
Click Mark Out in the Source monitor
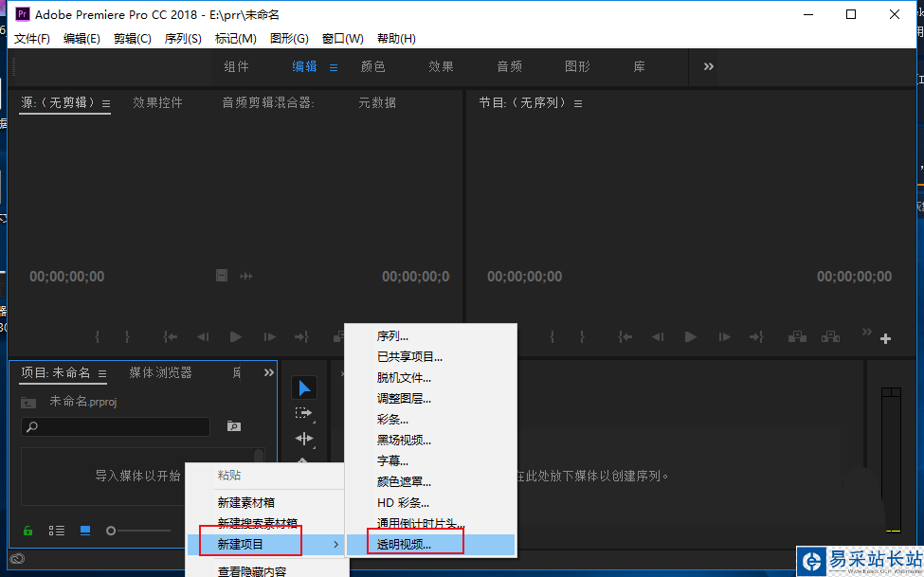pyautogui.click(x=127, y=337)
